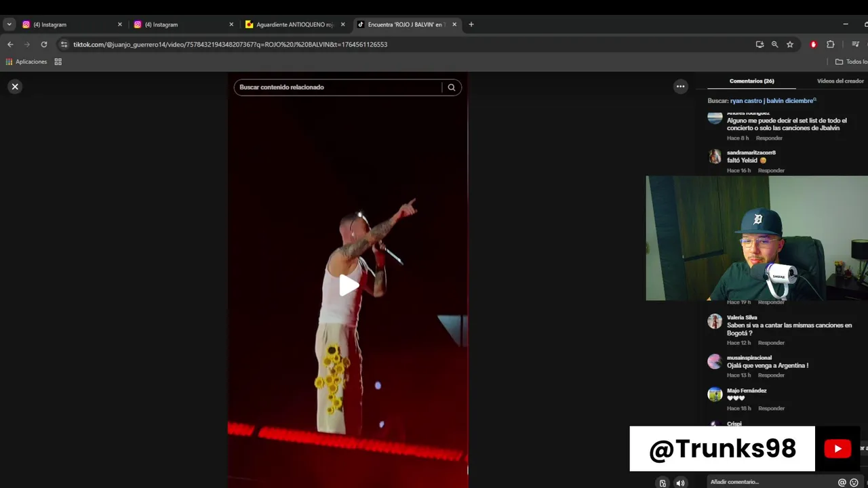Switch to the Comentarios (26) tab
The width and height of the screenshot is (868, 488).
751,81
